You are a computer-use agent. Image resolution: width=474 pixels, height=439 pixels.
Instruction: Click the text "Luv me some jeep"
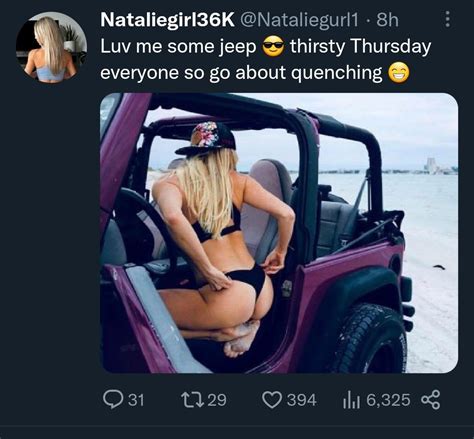coord(178,47)
